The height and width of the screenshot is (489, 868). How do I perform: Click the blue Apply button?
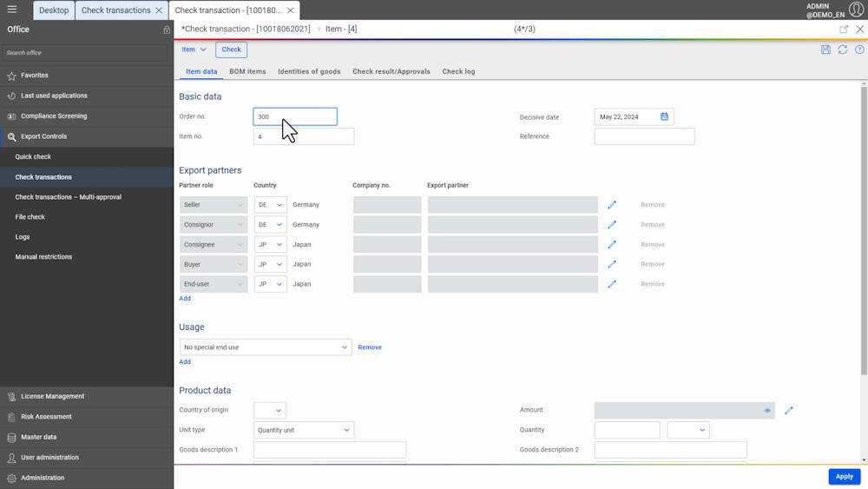(x=844, y=476)
